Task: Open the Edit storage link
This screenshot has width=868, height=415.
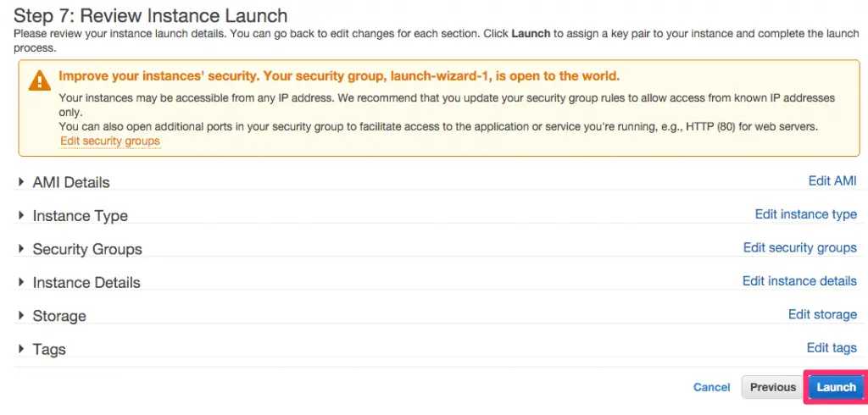Action: coord(822,314)
